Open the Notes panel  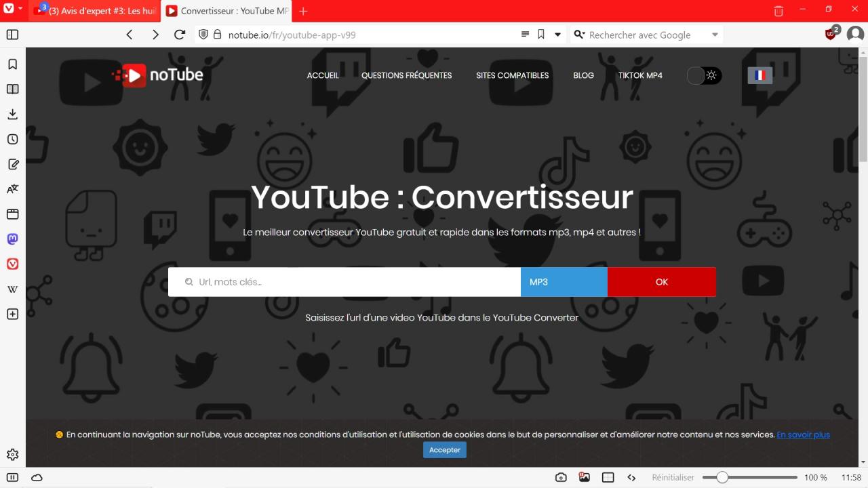12,164
